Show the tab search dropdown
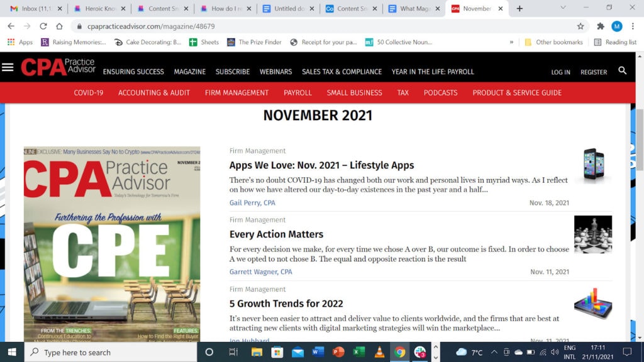Image resolution: width=644 pixels, height=362 pixels. click(563, 8)
